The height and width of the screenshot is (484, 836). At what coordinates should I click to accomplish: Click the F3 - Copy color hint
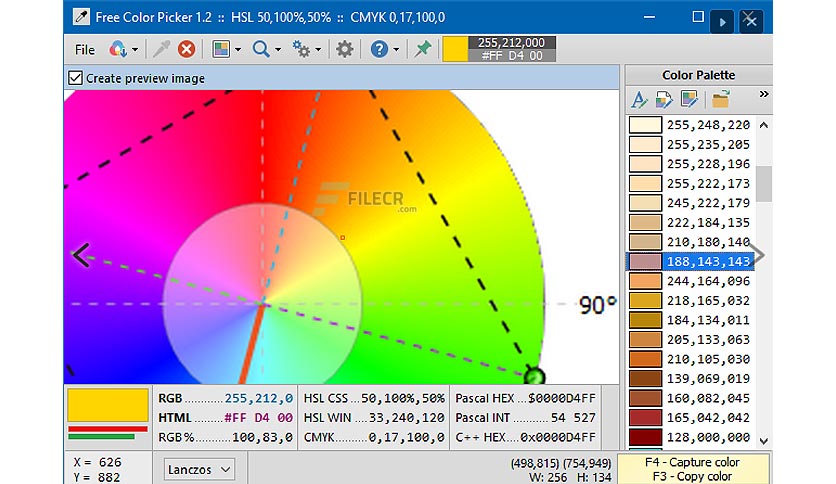coord(694,476)
